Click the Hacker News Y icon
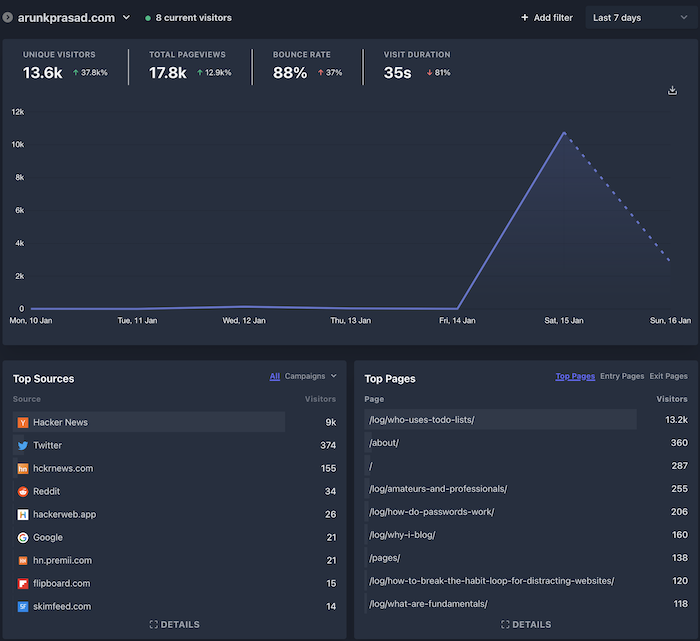 coord(23,422)
